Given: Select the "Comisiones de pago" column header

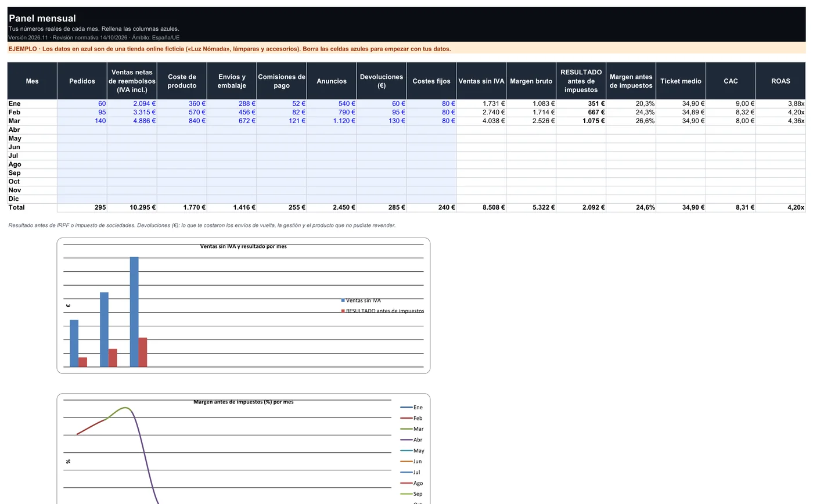Looking at the screenshot, I should tap(282, 81).
